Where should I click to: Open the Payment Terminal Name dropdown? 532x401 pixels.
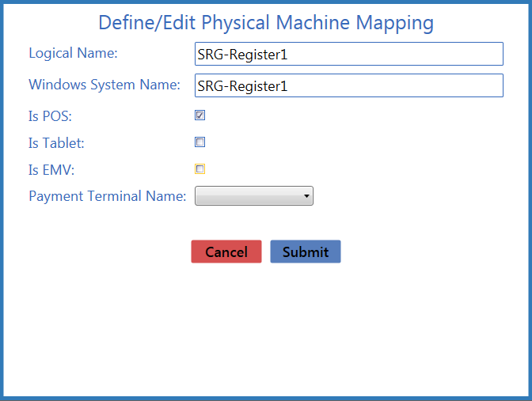coord(254,195)
